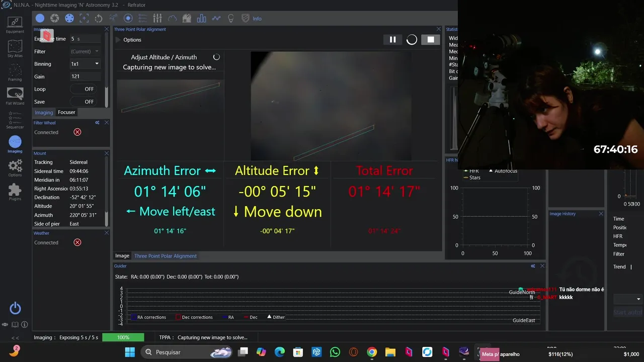Click the Info toolbar button
Image resolution: width=644 pixels, height=362 pixels.
[x=257, y=19]
